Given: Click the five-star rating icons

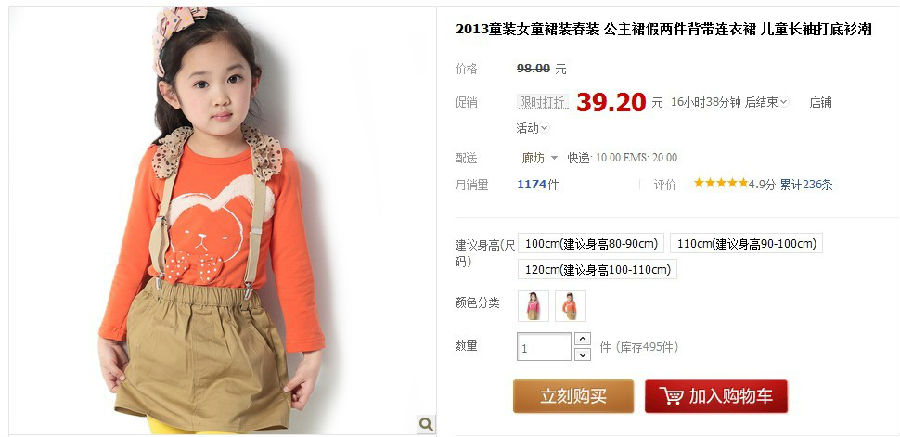Looking at the screenshot, I should click(720, 183).
